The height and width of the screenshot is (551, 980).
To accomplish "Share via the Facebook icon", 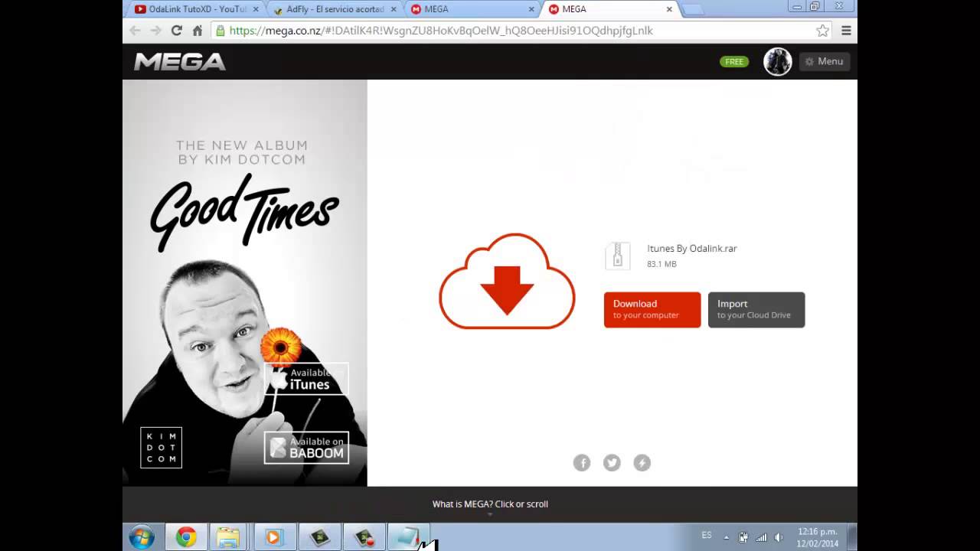I will [582, 462].
